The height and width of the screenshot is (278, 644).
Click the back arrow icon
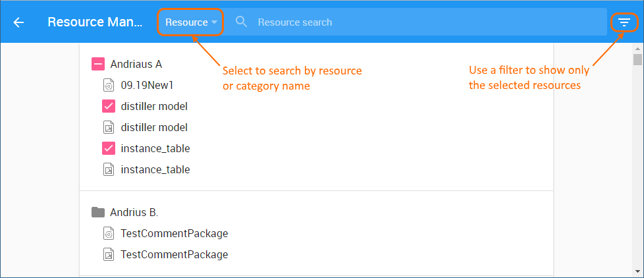tap(18, 22)
